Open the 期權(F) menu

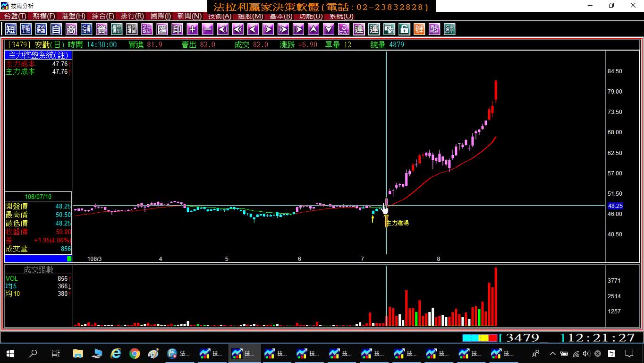pyautogui.click(x=44, y=17)
